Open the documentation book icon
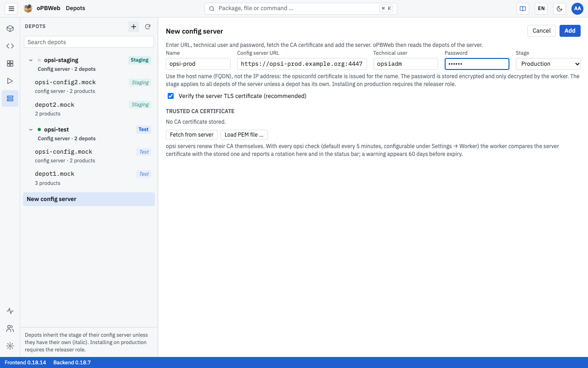This screenshot has height=368, width=588. pyautogui.click(x=523, y=8)
